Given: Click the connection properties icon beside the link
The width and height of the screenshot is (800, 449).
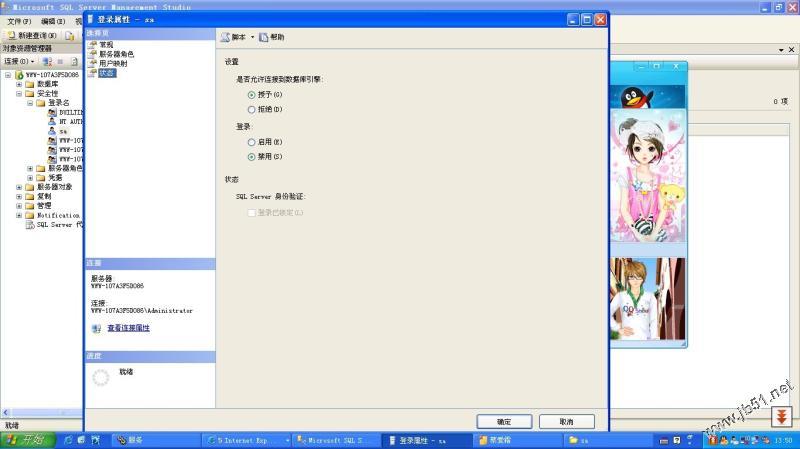Looking at the screenshot, I should click(96, 329).
